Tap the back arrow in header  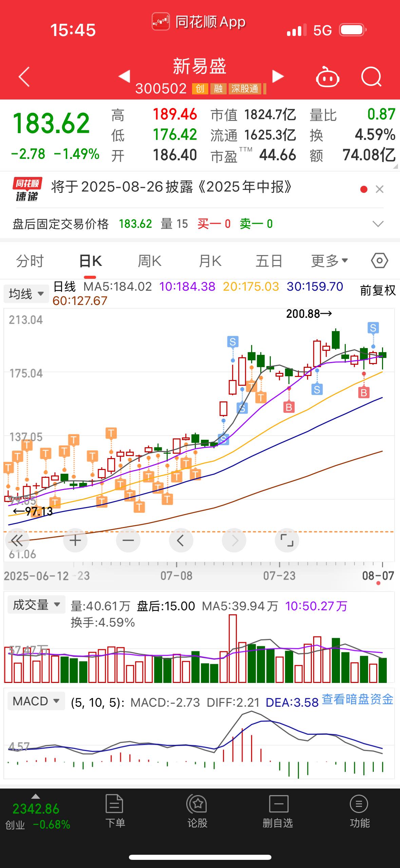pos(24,77)
